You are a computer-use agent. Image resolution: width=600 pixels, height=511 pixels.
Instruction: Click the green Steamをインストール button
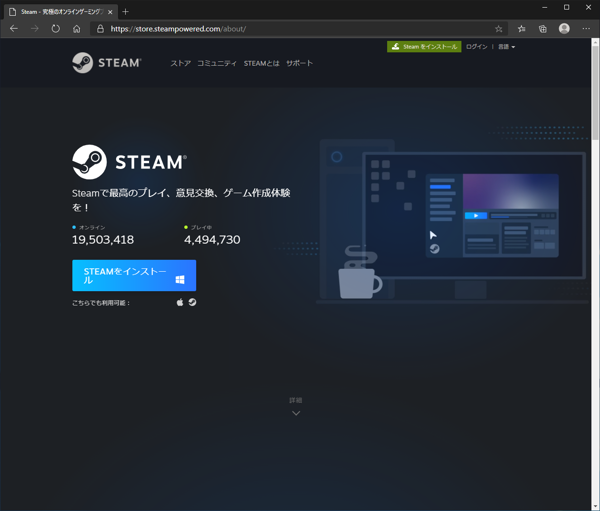click(424, 47)
